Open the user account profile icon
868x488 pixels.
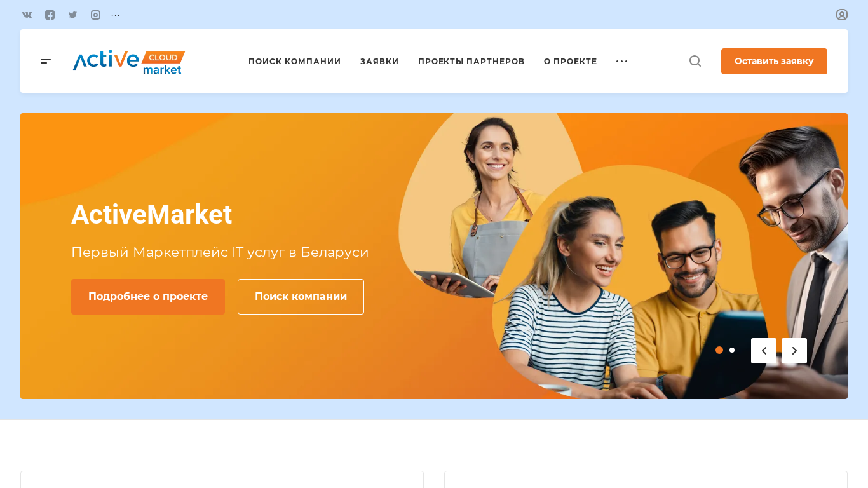point(842,15)
